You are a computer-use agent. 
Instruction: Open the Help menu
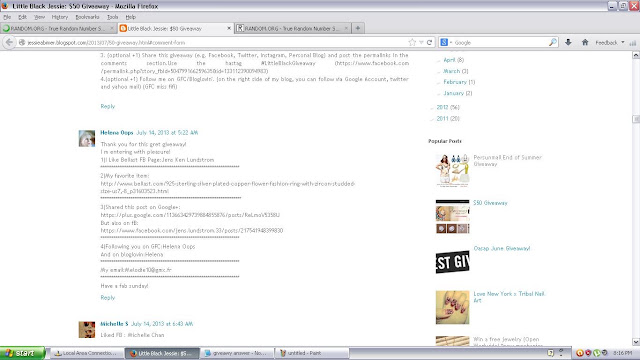click(131, 17)
